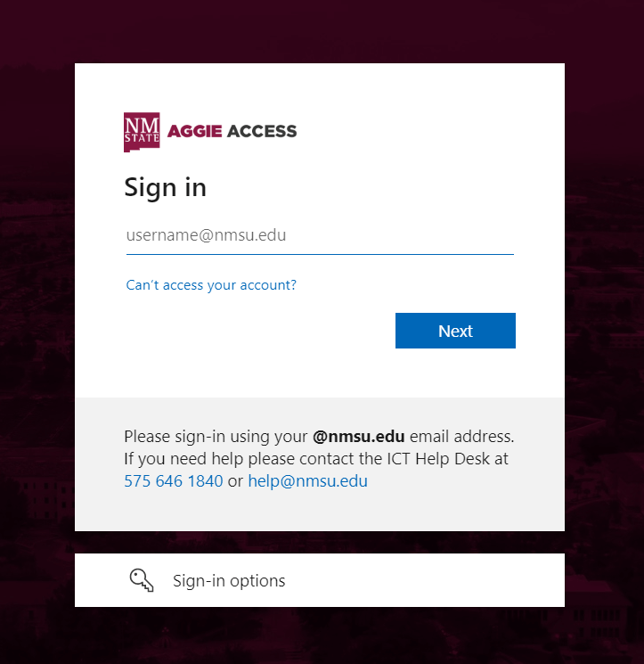
Task: Open the help@nmsu.edu email link
Action: [x=307, y=481]
